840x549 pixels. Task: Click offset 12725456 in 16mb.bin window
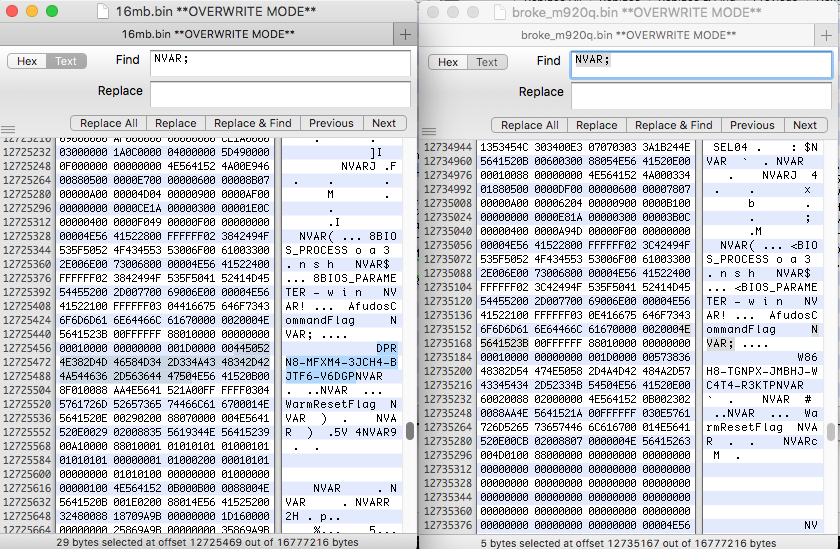click(27, 348)
